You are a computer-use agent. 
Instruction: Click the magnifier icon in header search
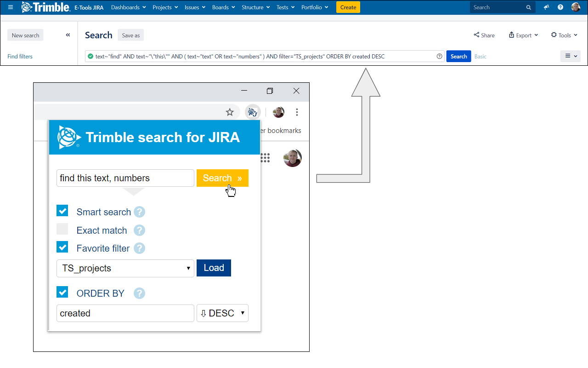click(x=529, y=7)
